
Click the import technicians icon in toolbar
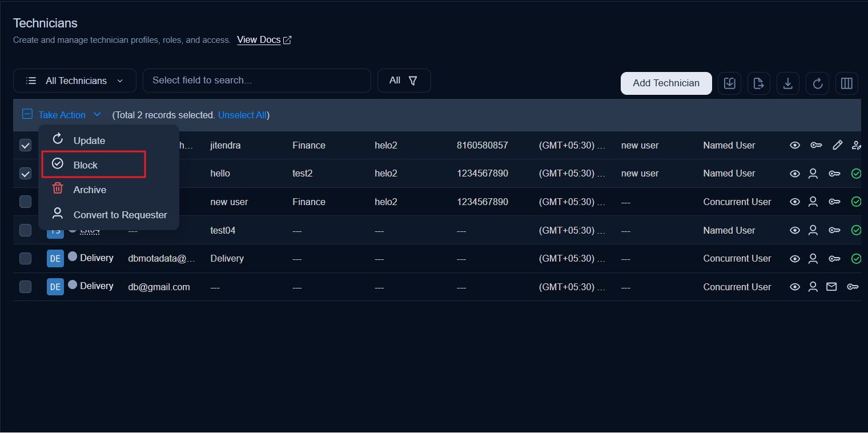point(729,83)
